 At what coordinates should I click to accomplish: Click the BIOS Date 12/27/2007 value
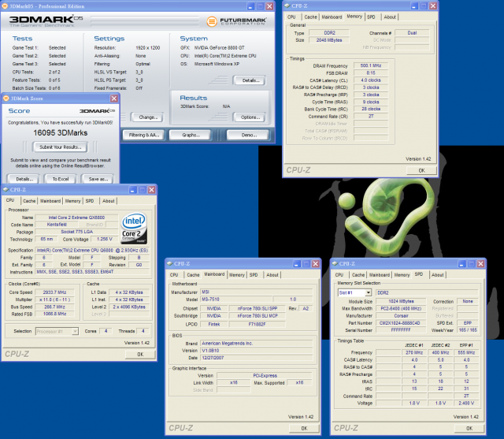pyautogui.click(x=257, y=358)
